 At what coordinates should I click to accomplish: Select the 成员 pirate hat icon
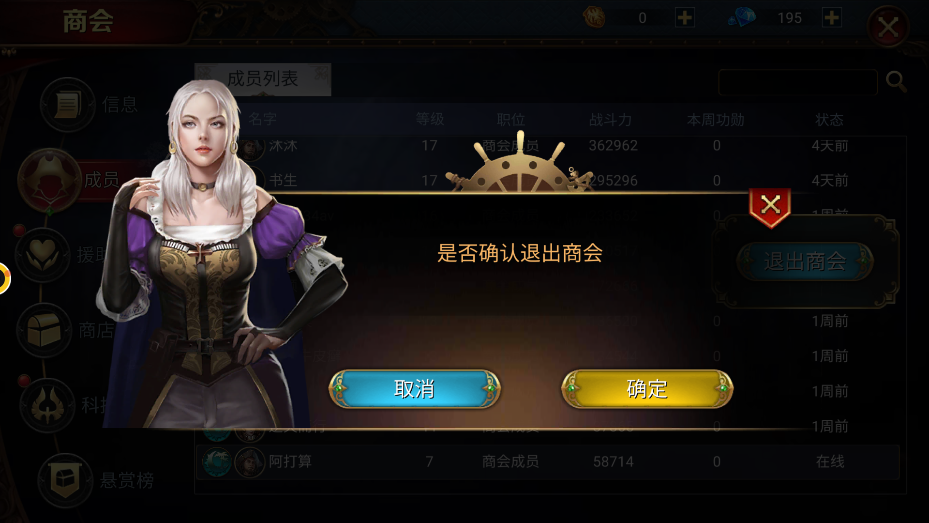coord(49,179)
